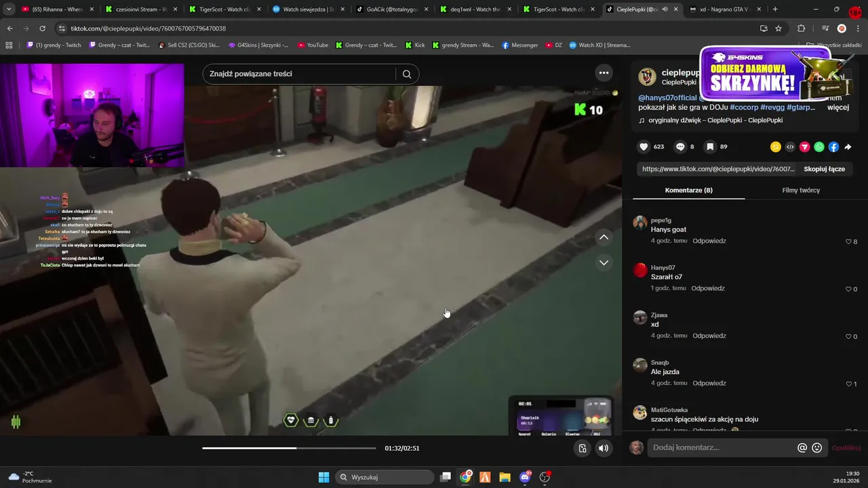
Task: Open more share options arrow
Action: pyautogui.click(x=848, y=147)
